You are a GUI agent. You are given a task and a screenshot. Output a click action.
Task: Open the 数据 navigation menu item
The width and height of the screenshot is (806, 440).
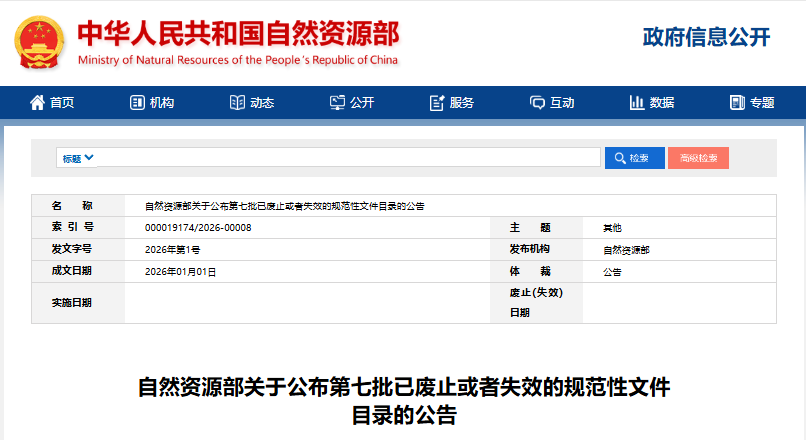(651, 102)
